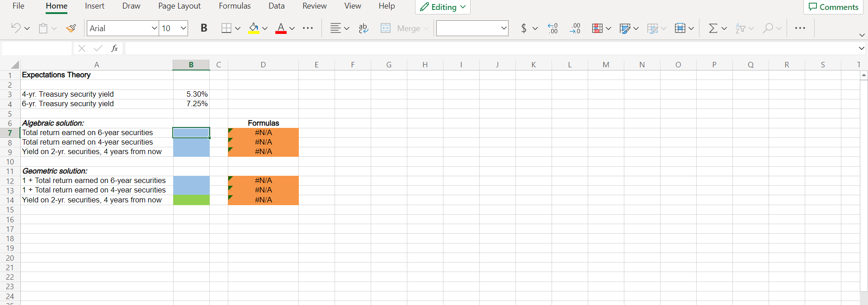This screenshot has width=868, height=305.
Task: Click the Undo icon
Action: [15, 28]
